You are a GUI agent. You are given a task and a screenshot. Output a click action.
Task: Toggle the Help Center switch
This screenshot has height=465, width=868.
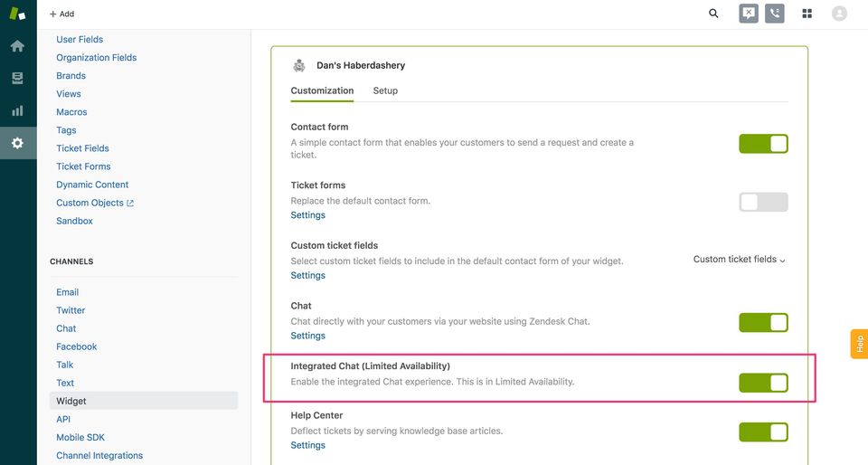click(x=763, y=432)
